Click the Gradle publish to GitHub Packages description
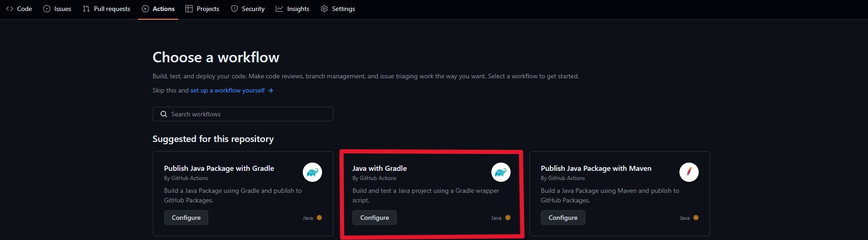The image size is (868, 240). tap(233, 196)
